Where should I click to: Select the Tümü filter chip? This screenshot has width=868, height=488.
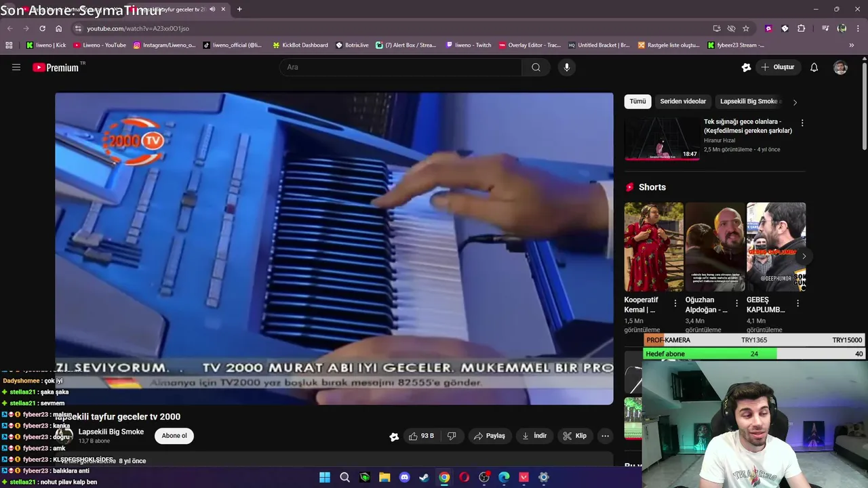637,101
